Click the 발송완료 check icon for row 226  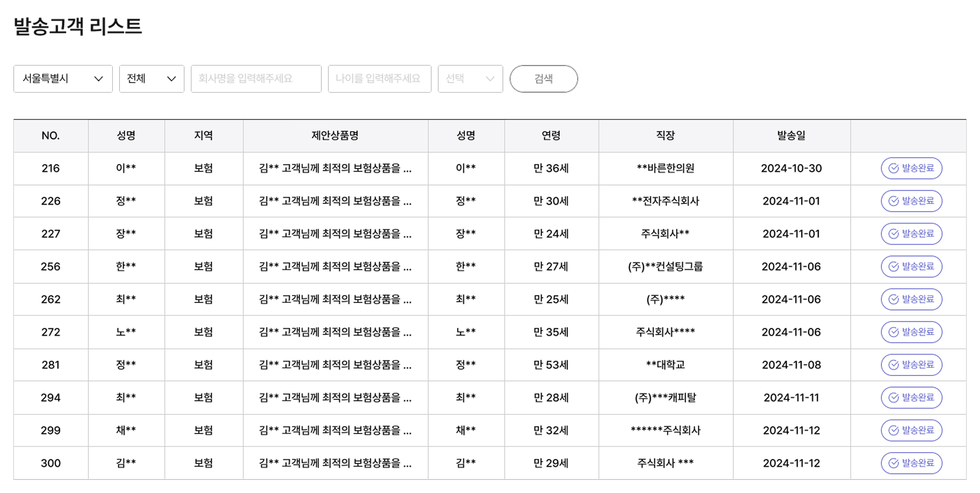tap(893, 201)
